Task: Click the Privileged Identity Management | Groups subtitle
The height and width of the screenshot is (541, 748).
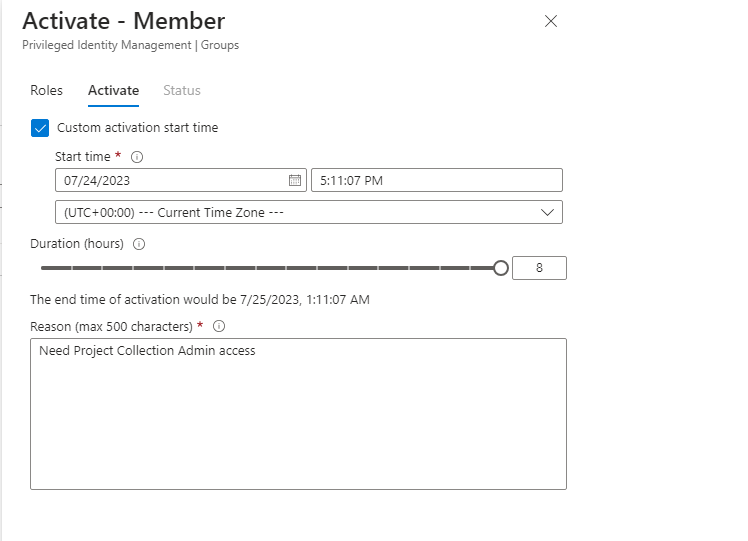Action: (x=130, y=45)
